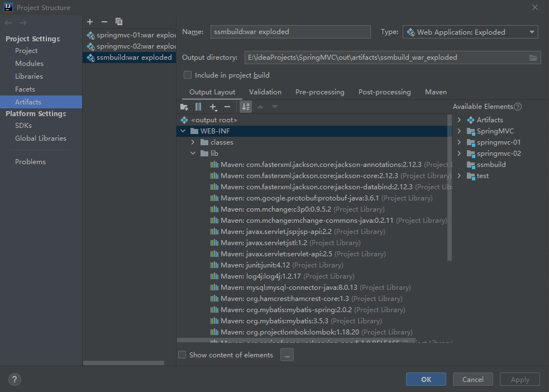This screenshot has width=549, height=392.
Task: Expand SpringMVC module node
Action: click(x=459, y=131)
